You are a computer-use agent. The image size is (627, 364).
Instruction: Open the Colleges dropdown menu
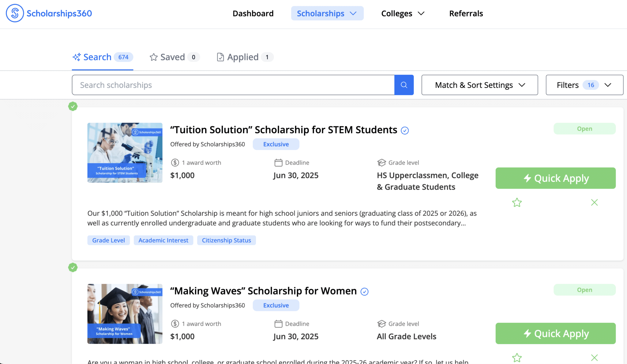(x=403, y=13)
